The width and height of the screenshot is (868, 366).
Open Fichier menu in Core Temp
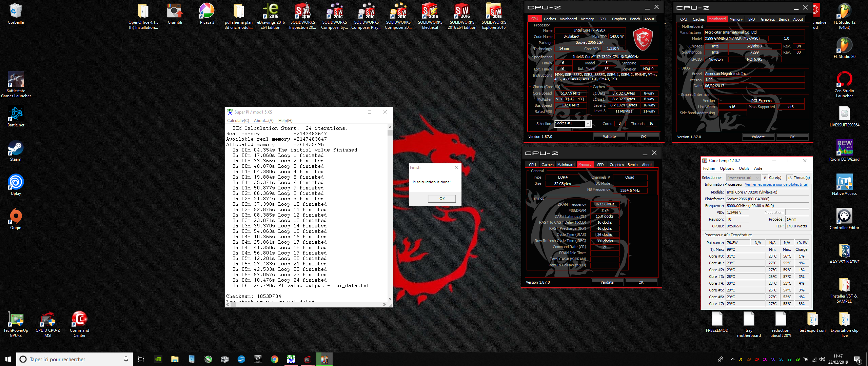pyautogui.click(x=709, y=168)
